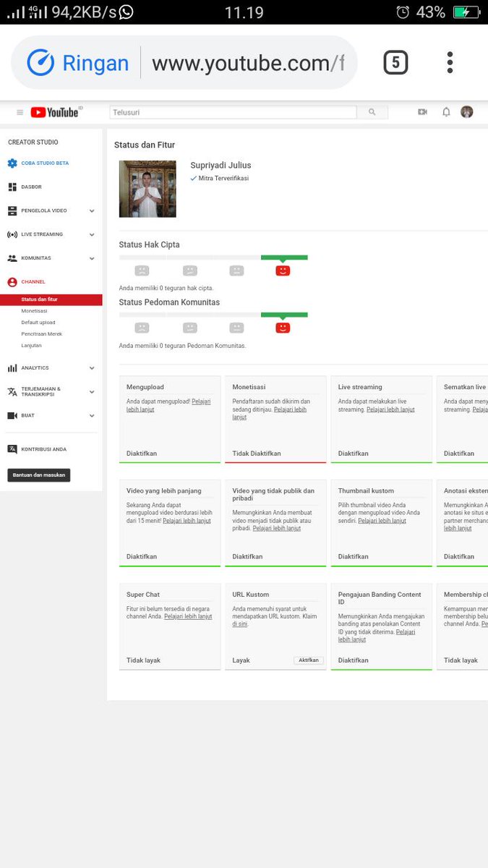Viewport: 488px width, 868px height.
Task: Click the Coba Studio Beta gear icon
Action: tap(12, 163)
